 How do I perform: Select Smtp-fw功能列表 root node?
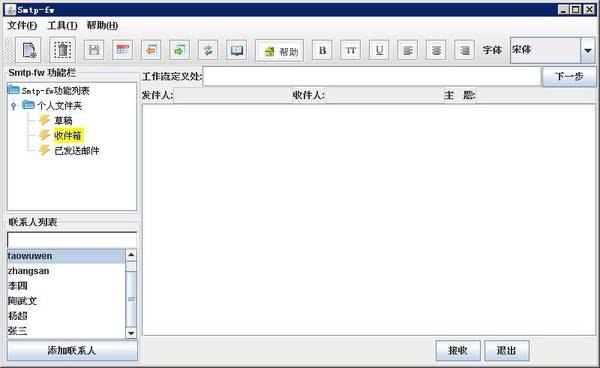click(55, 91)
